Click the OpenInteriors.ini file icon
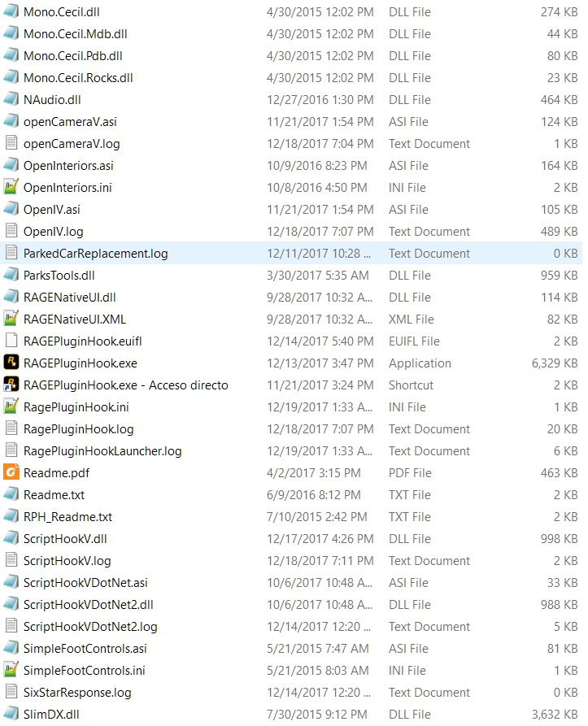 tap(11, 187)
